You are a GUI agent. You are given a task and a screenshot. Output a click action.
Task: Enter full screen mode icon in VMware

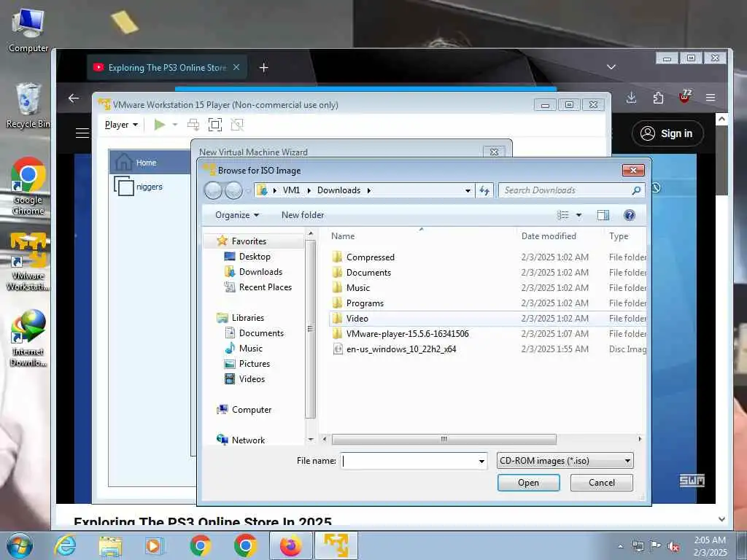215,125
